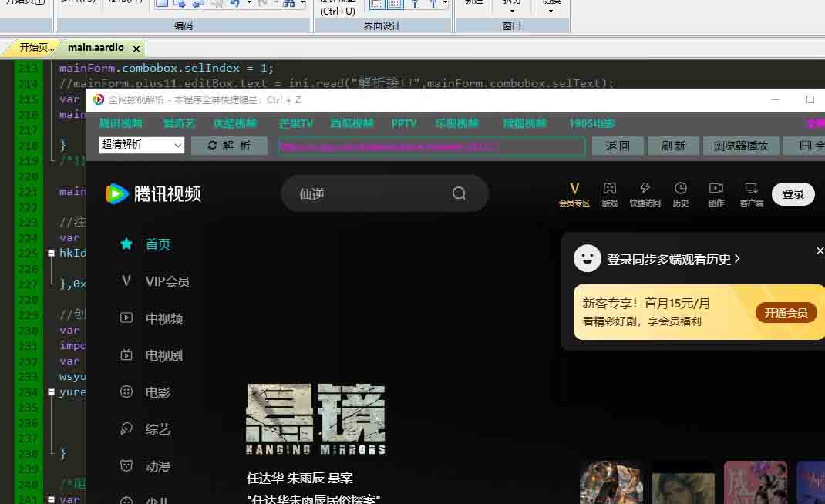Click the 界面设计 ribbon group label
The height and width of the screenshot is (504, 825).
(x=382, y=25)
